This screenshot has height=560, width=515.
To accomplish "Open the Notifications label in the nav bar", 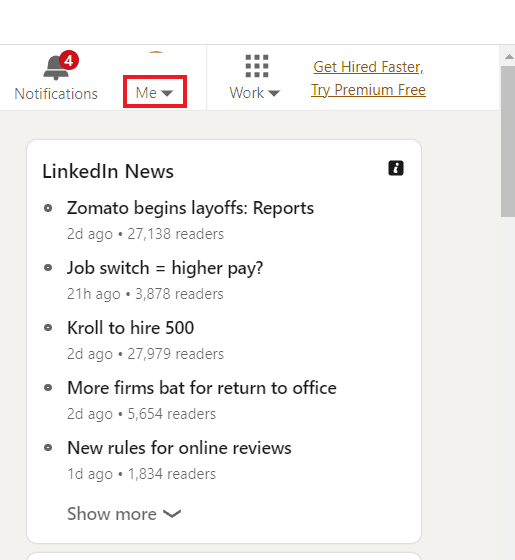I will [x=56, y=94].
